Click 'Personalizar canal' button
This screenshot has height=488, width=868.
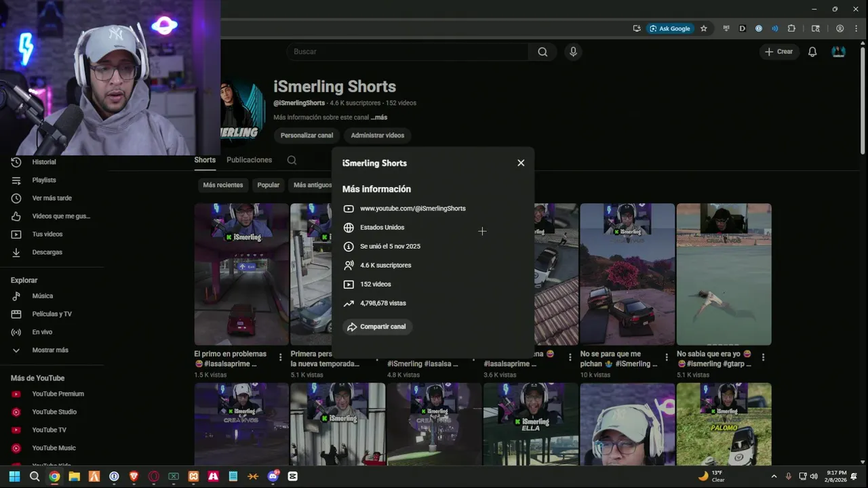point(307,136)
